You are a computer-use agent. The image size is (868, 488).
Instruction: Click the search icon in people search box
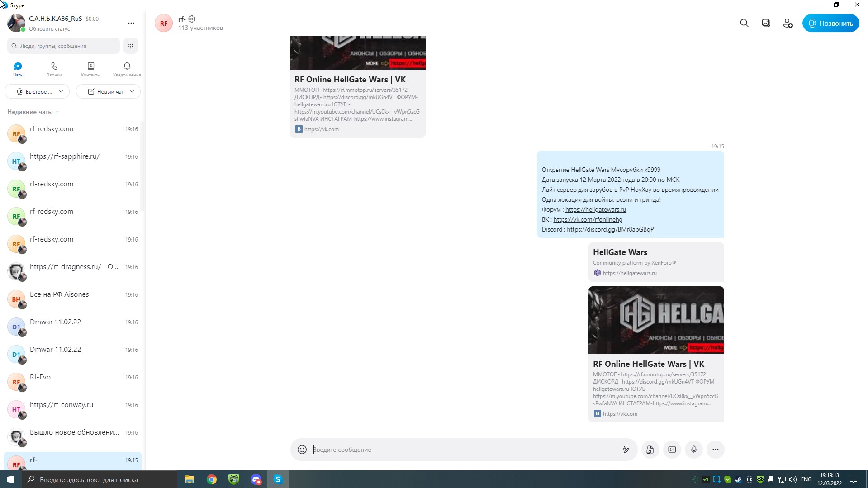click(14, 46)
